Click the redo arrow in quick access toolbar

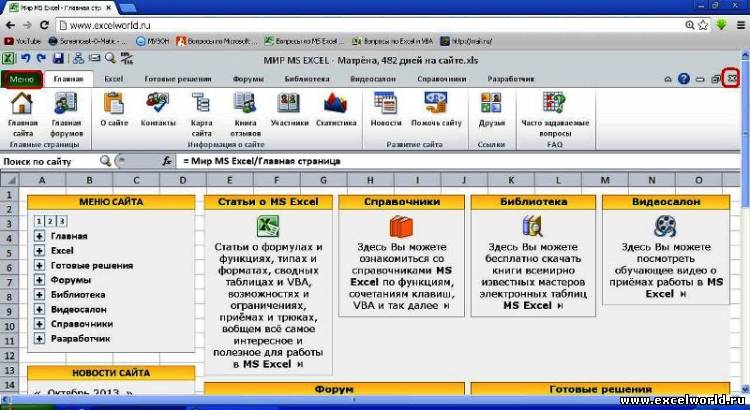pos(42,59)
